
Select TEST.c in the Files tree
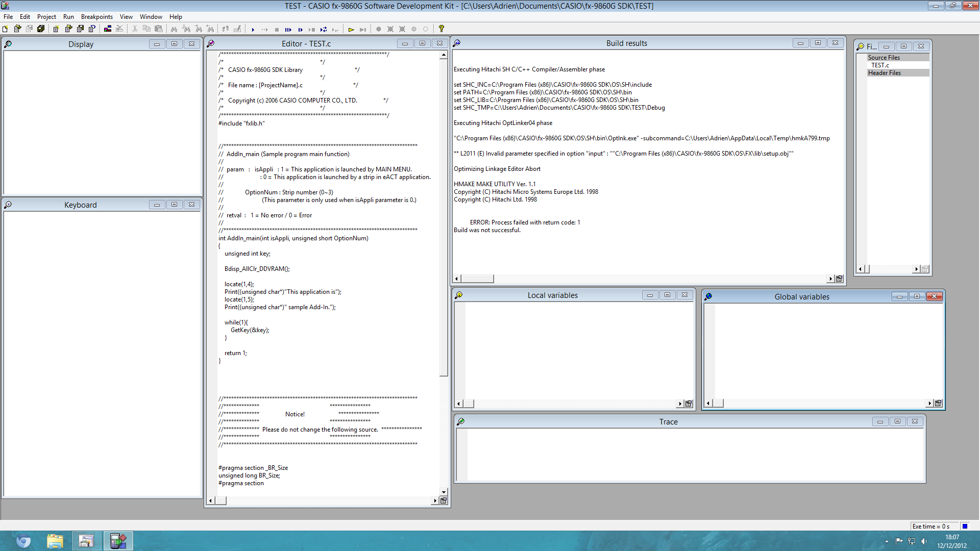(x=880, y=65)
